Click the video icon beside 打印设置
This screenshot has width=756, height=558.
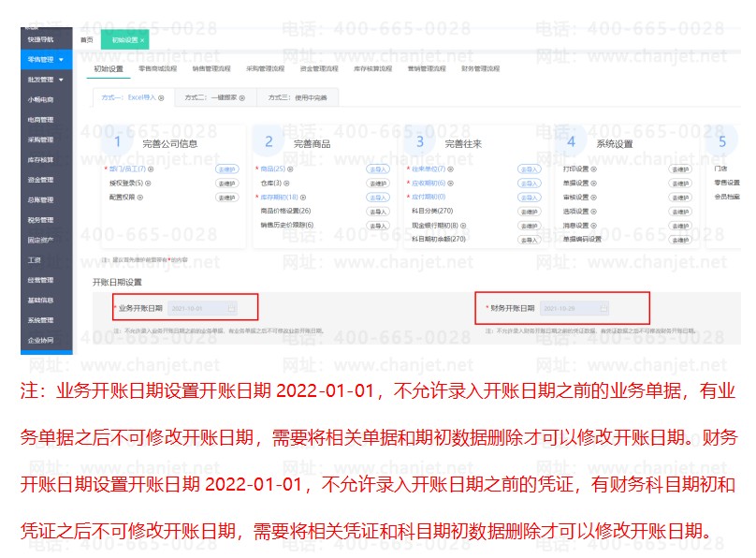593,169
